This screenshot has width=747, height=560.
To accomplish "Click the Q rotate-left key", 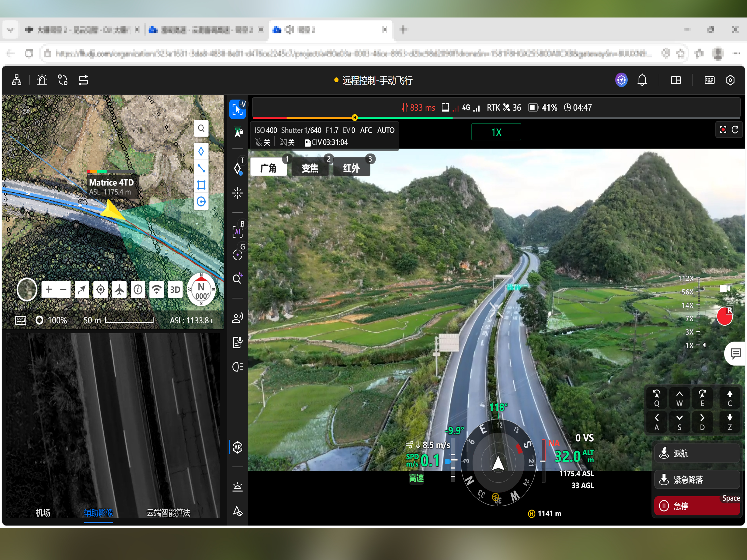I will 657,398.
